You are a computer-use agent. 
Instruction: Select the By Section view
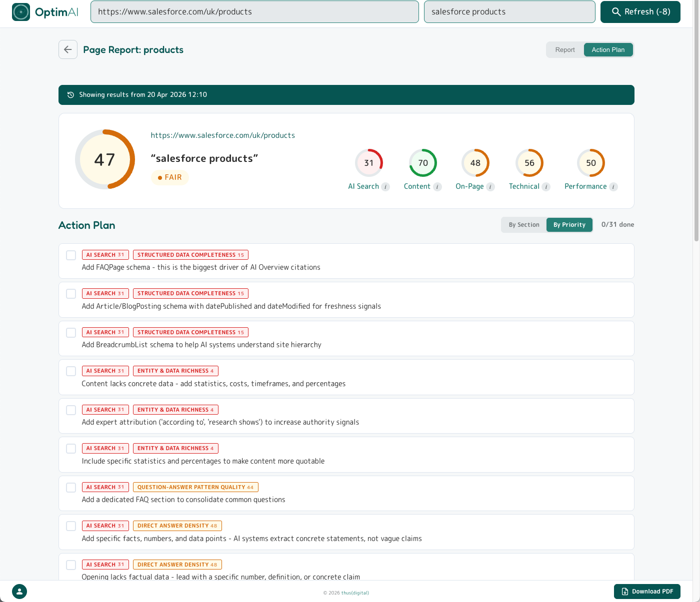click(x=524, y=225)
